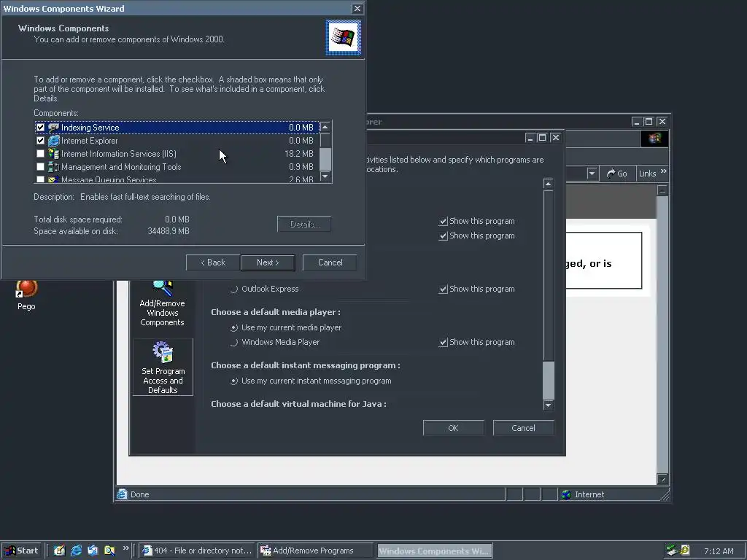Toggle Show this program for Outlook Express

[443, 289]
